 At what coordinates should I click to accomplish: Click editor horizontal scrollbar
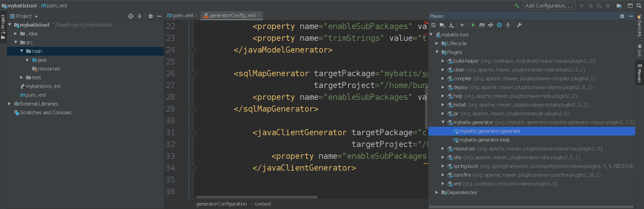point(257,197)
